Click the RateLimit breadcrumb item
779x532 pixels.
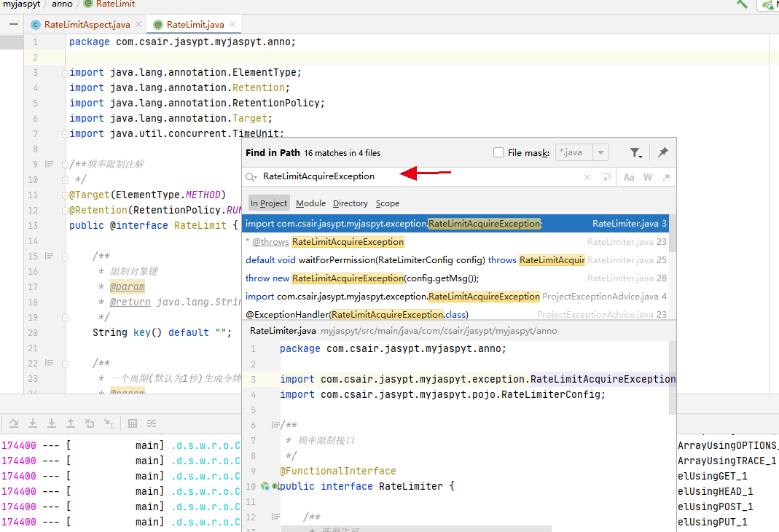[x=109, y=4]
